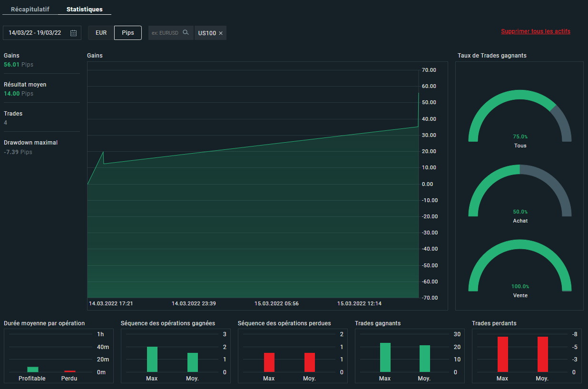Viewport: 588px width, 389px height.
Task: Click the green Profitable duration bar
Action: [32, 369]
